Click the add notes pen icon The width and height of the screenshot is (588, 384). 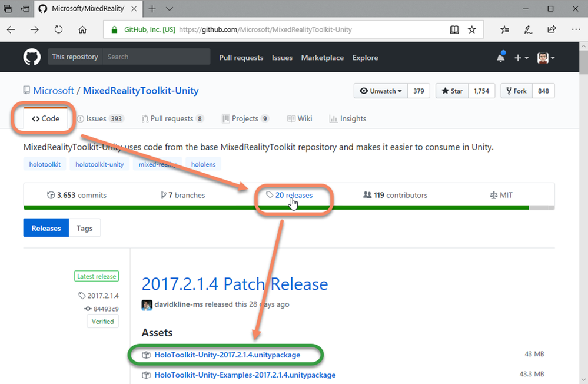click(528, 29)
